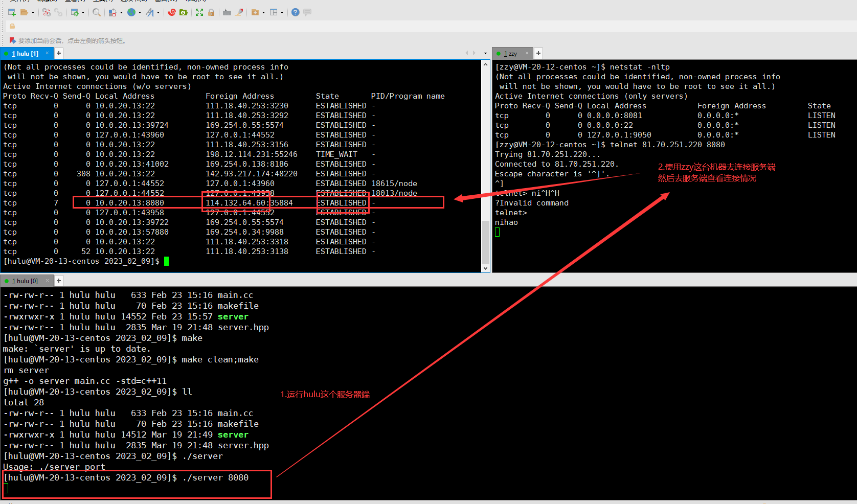
Task: Open the keyboard mapping icon
Action: point(227,12)
